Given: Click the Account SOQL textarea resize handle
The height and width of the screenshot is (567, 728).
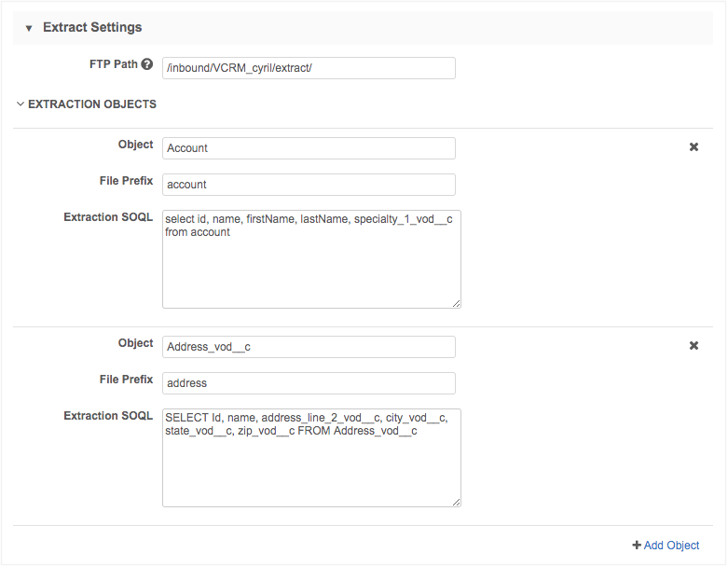Looking at the screenshot, I should [x=456, y=302].
